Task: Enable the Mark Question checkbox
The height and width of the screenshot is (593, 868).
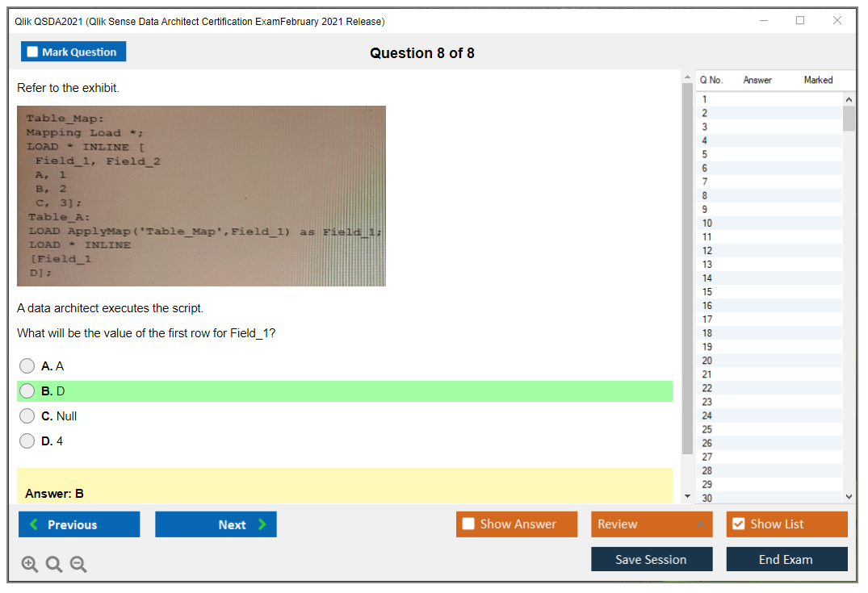Action: click(33, 52)
